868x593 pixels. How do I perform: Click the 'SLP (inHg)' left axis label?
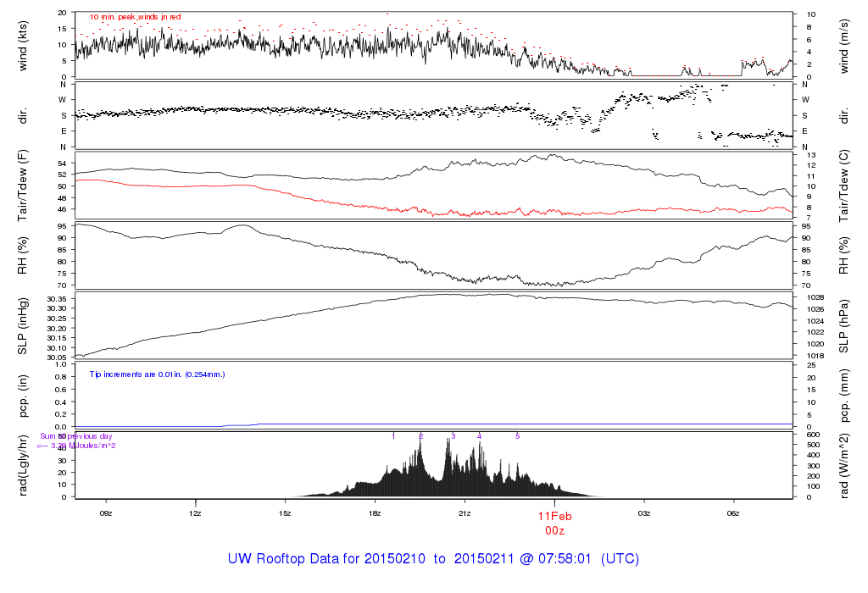(x=23, y=326)
